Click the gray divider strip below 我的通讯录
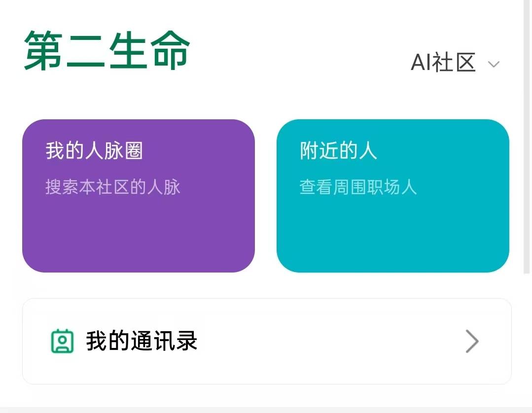This screenshot has width=532, height=413. [266, 410]
